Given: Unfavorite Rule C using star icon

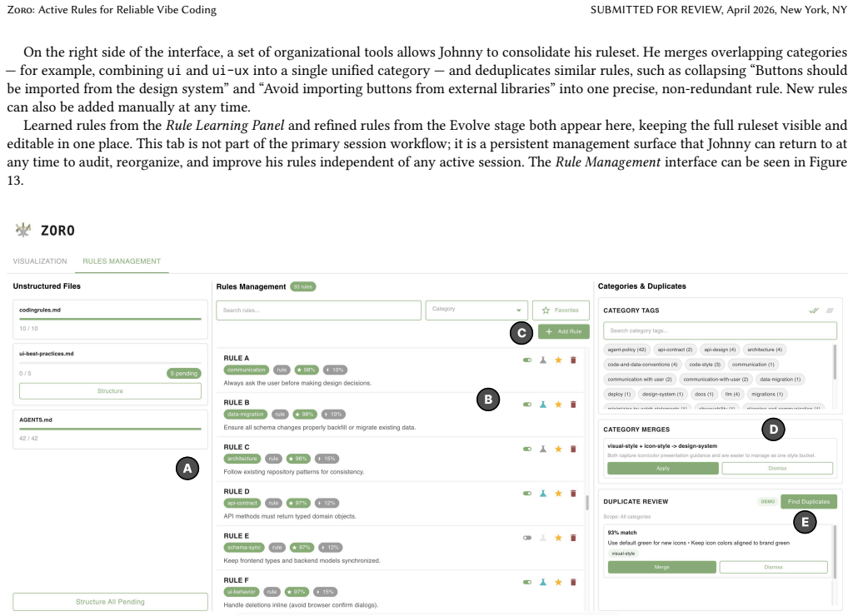Looking at the screenshot, I should tap(558, 449).
